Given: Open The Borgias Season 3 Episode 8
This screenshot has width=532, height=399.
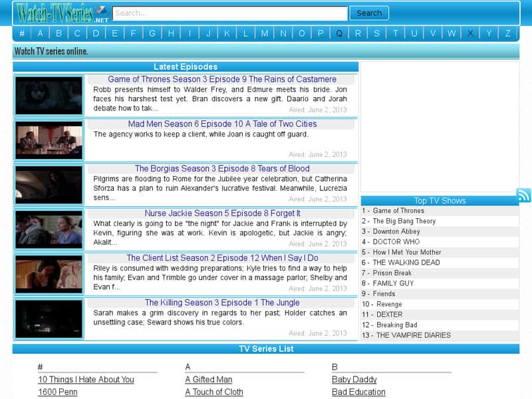Looking at the screenshot, I should (x=222, y=169).
